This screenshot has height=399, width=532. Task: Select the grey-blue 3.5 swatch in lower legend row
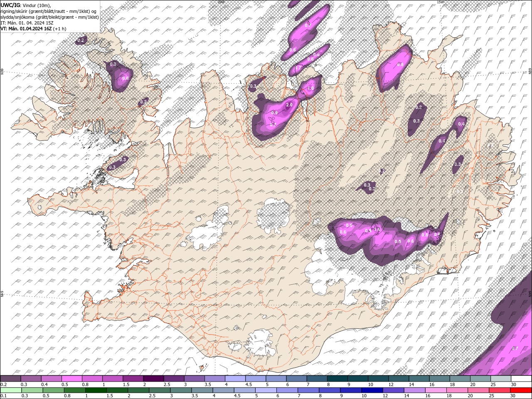click(x=202, y=390)
